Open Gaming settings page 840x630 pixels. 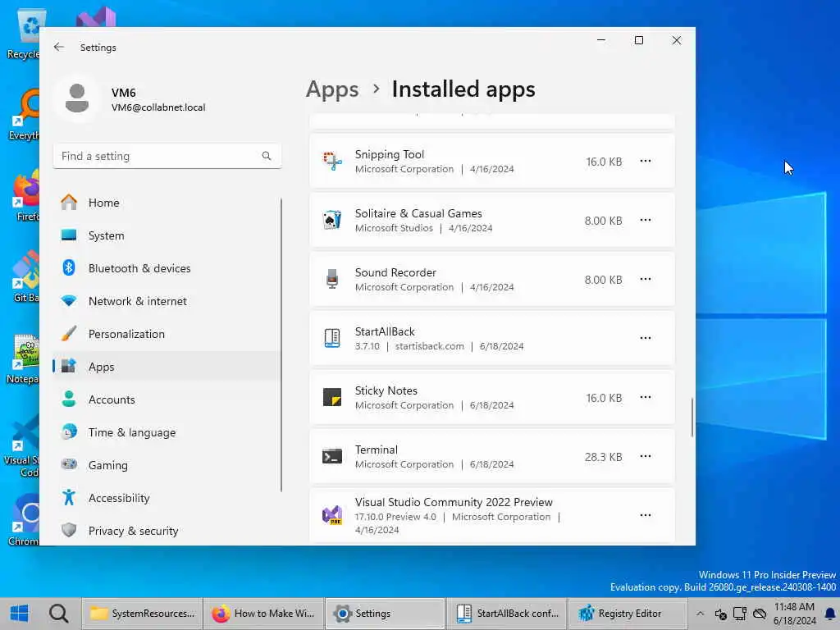coord(166,465)
